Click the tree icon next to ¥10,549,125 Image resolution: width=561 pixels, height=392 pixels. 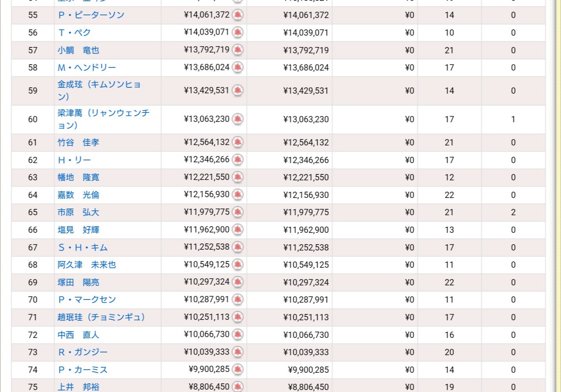tap(237, 265)
